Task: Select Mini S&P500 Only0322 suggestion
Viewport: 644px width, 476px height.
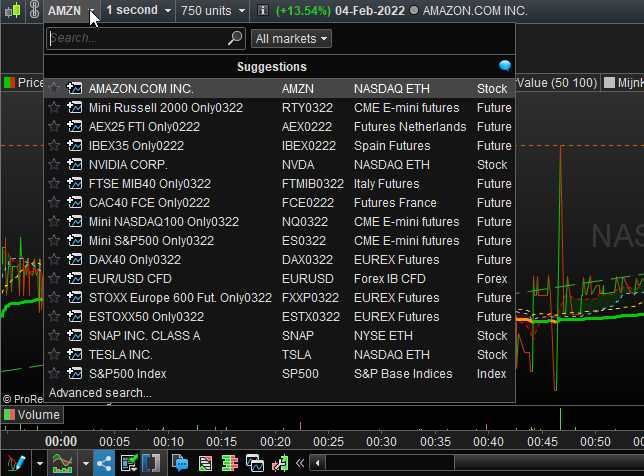Action: pyautogui.click(x=279, y=240)
